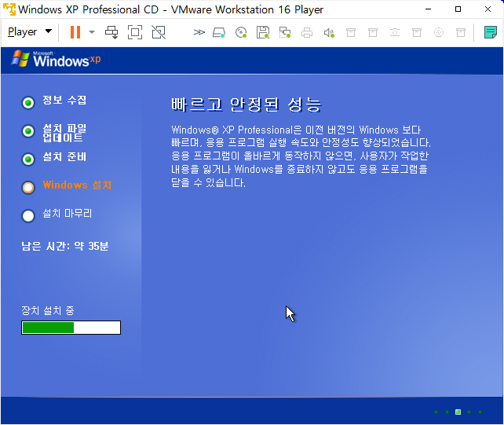
Task: Click the greyed-out printer device icon
Action: [307, 32]
